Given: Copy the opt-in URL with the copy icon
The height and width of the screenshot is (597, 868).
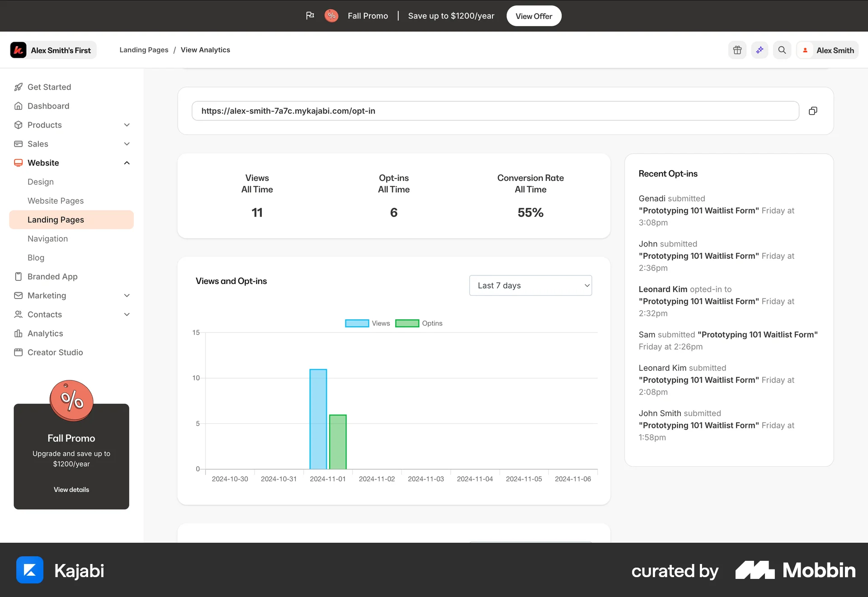Looking at the screenshot, I should (813, 111).
